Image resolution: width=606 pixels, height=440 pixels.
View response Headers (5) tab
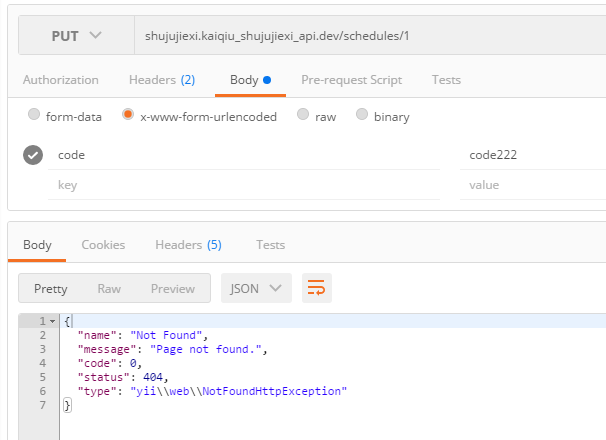188,244
